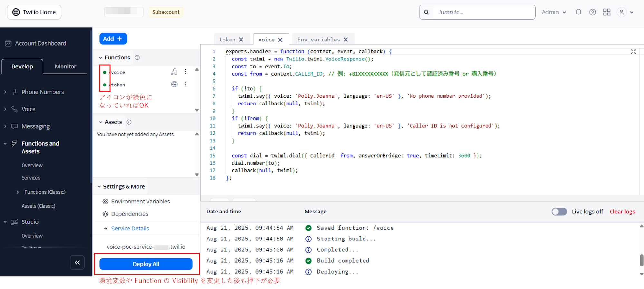The height and width of the screenshot is (289, 644).
Task: Click Clear logs
Action: click(x=622, y=212)
